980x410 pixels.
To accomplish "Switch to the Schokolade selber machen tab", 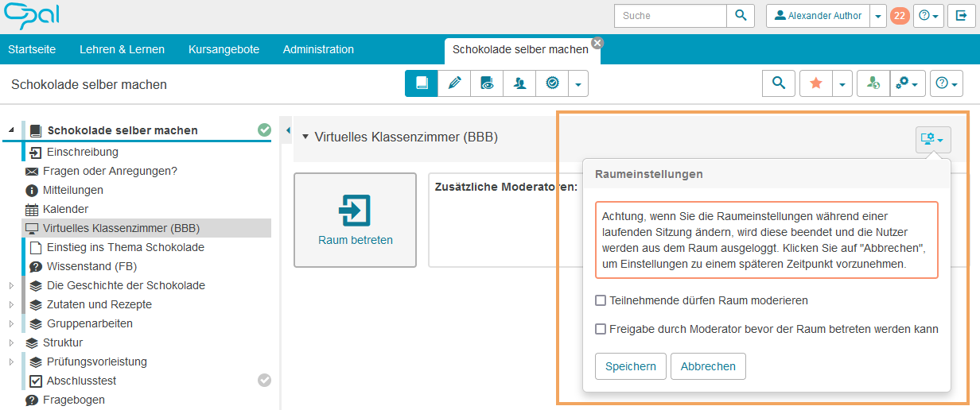I will [520, 49].
